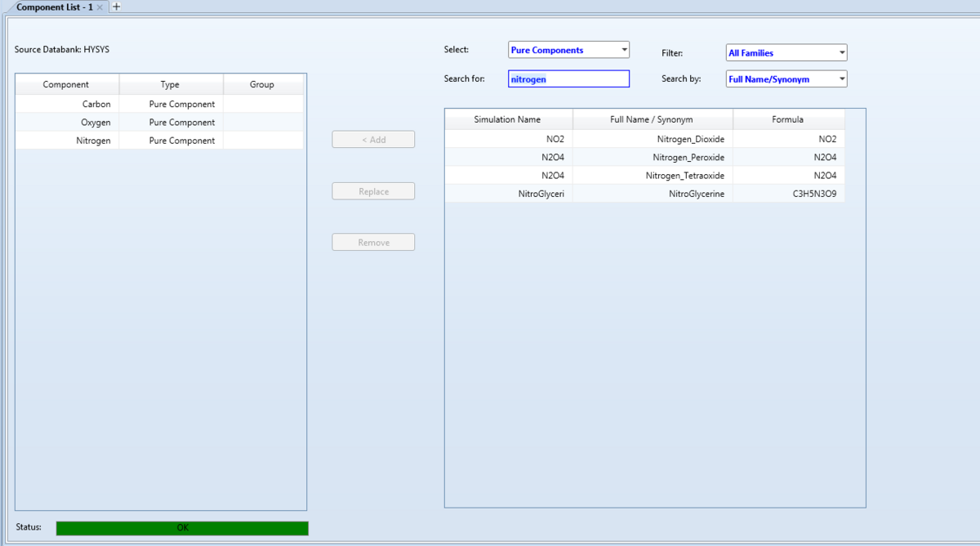Open the Search by Full Name/Synonym dropdown

click(786, 79)
